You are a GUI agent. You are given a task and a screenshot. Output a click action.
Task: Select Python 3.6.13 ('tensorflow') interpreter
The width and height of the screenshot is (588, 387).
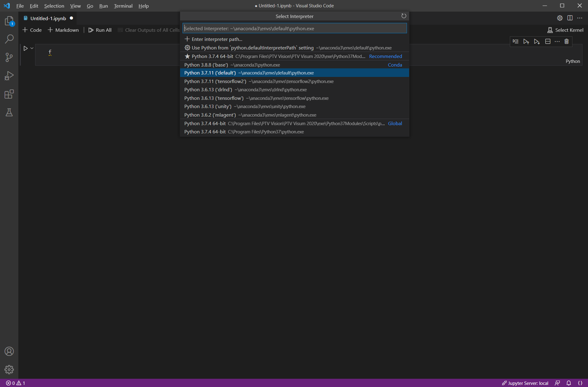click(x=295, y=98)
